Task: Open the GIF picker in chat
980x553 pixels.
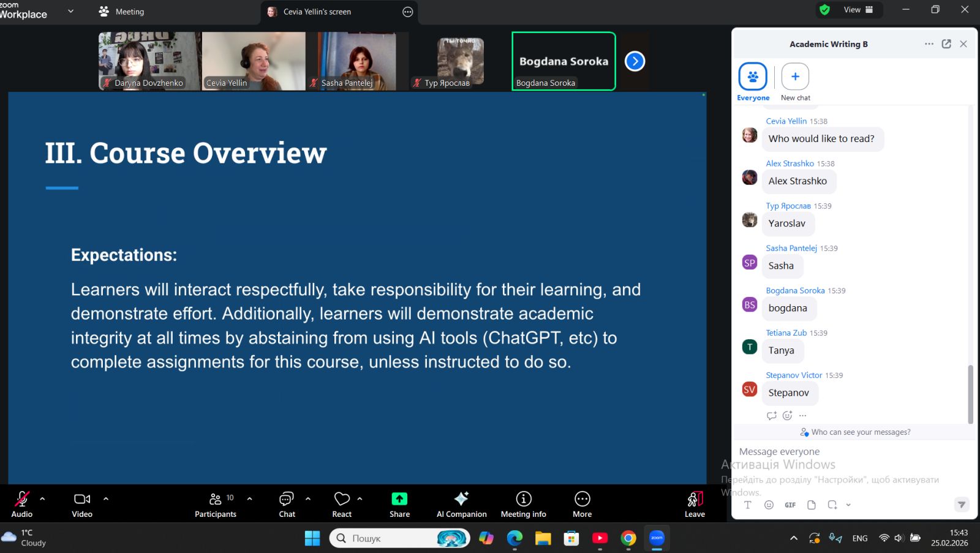Action: (790, 505)
